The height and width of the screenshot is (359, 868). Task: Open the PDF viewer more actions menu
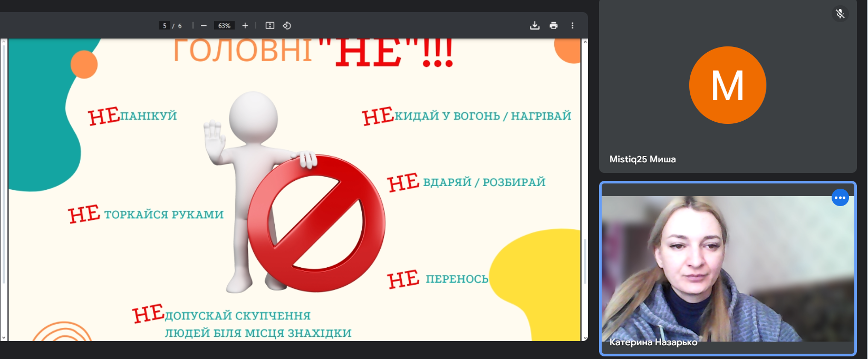[x=572, y=26]
